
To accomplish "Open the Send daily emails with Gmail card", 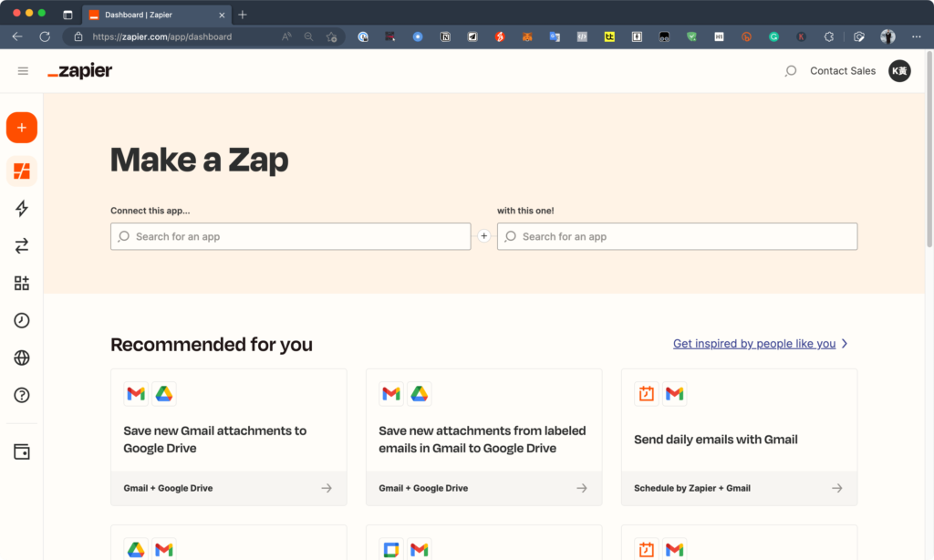I will [739, 437].
